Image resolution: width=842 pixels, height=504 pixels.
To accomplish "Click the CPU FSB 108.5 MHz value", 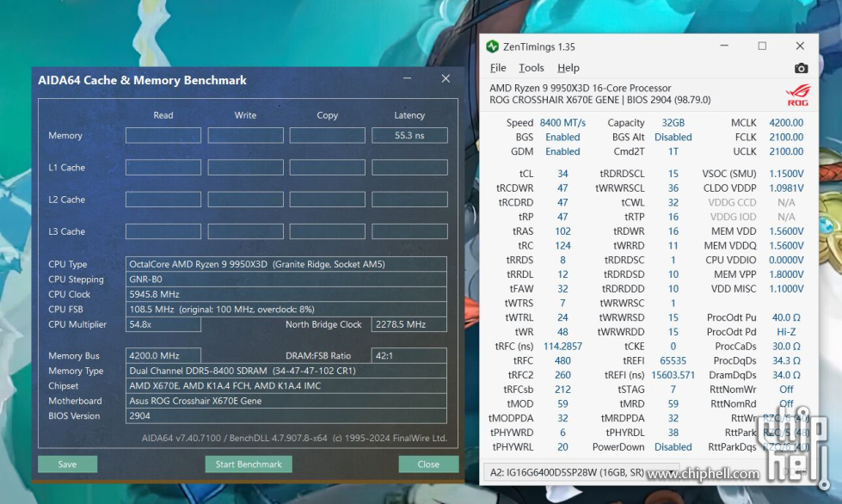I will (x=286, y=309).
